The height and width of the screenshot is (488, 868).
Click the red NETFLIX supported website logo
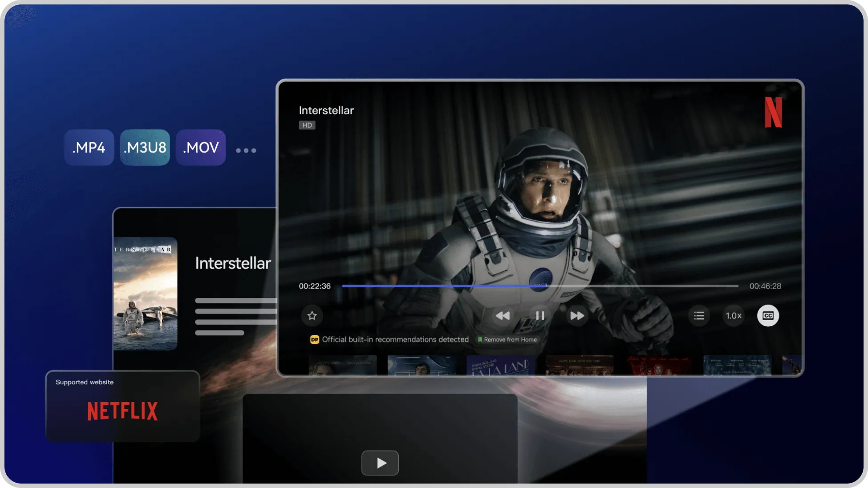click(122, 411)
